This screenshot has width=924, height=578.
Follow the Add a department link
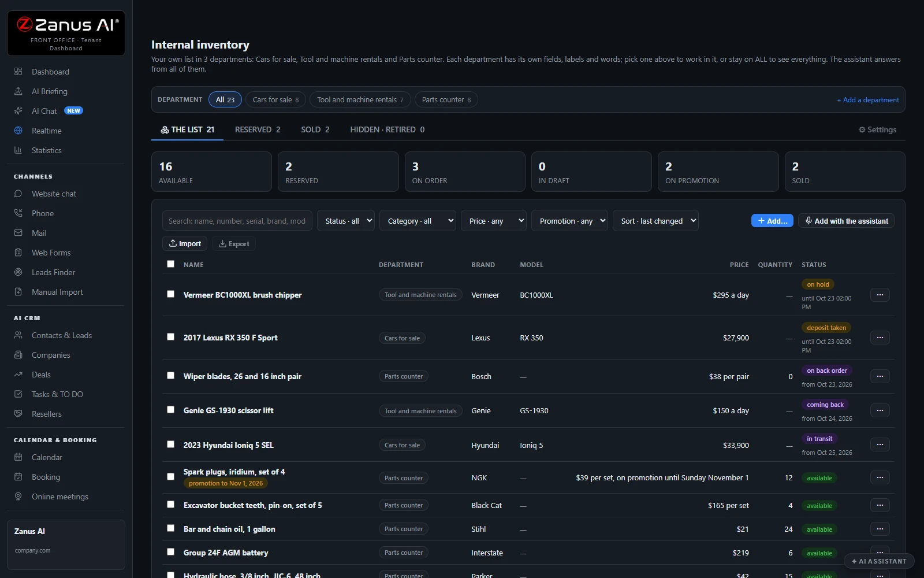[x=868, y=100]
